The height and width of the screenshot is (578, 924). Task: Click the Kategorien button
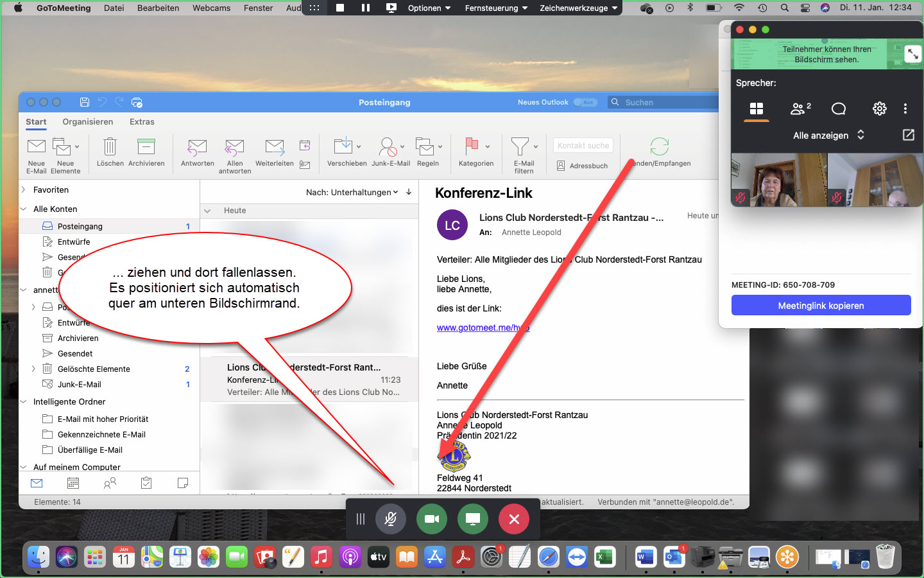[476, 152]
